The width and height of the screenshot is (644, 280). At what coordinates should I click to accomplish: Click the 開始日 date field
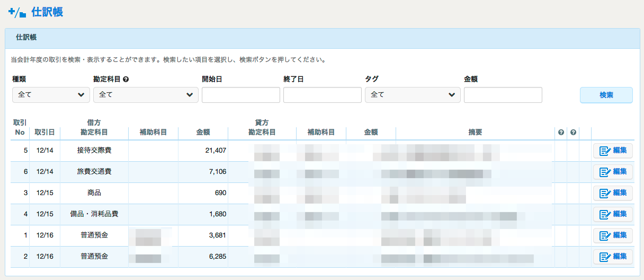point(241,95)
